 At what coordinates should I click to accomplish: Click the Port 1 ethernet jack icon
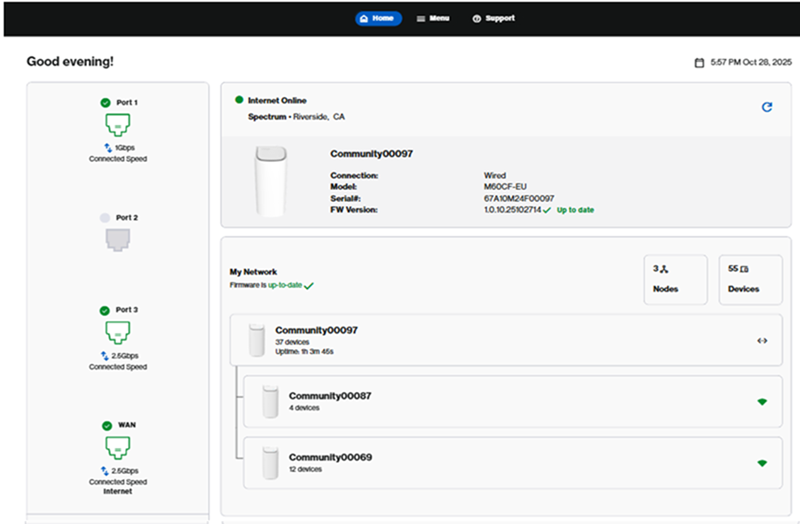point(118,124)
